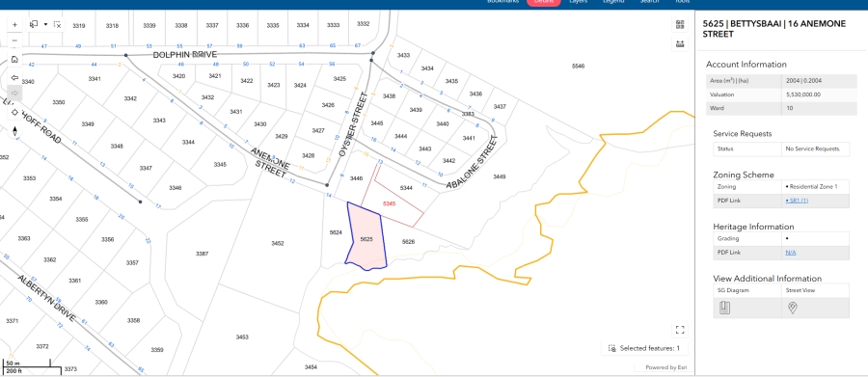Open the Tools tab
868x377 pixels.
coord(682,2)
